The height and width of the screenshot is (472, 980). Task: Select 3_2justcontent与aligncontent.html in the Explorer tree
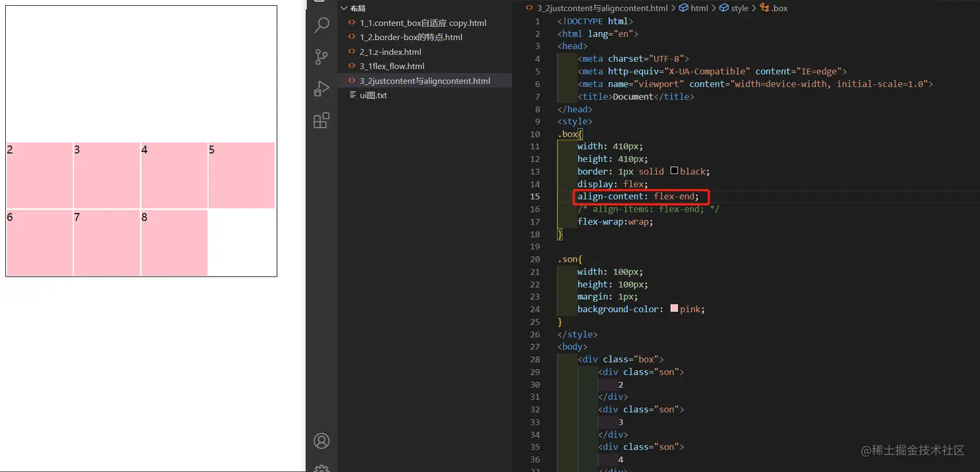425,81
